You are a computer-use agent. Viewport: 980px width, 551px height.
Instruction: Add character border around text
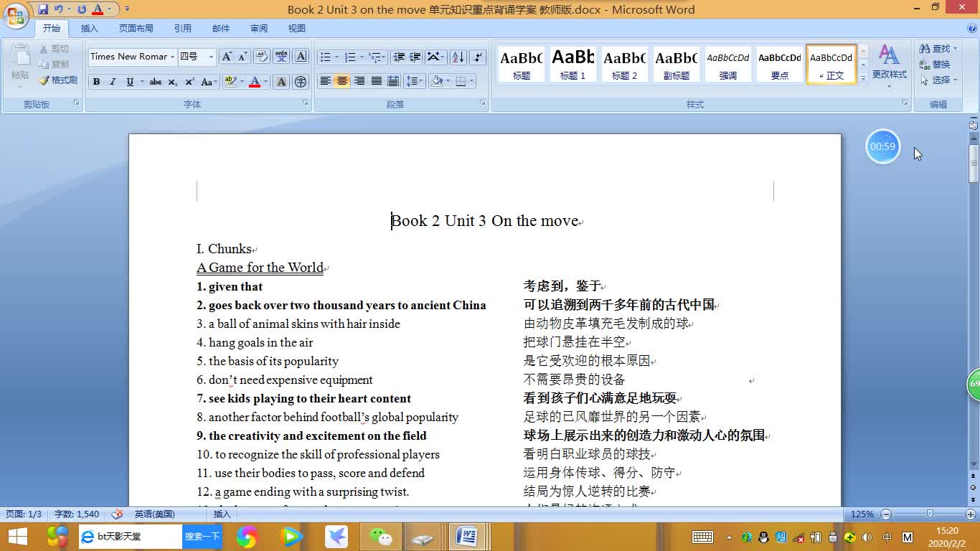tap(301, 57)
